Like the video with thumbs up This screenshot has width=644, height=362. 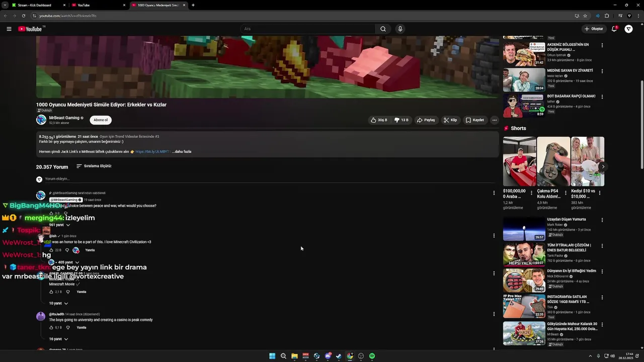point(379,120)
